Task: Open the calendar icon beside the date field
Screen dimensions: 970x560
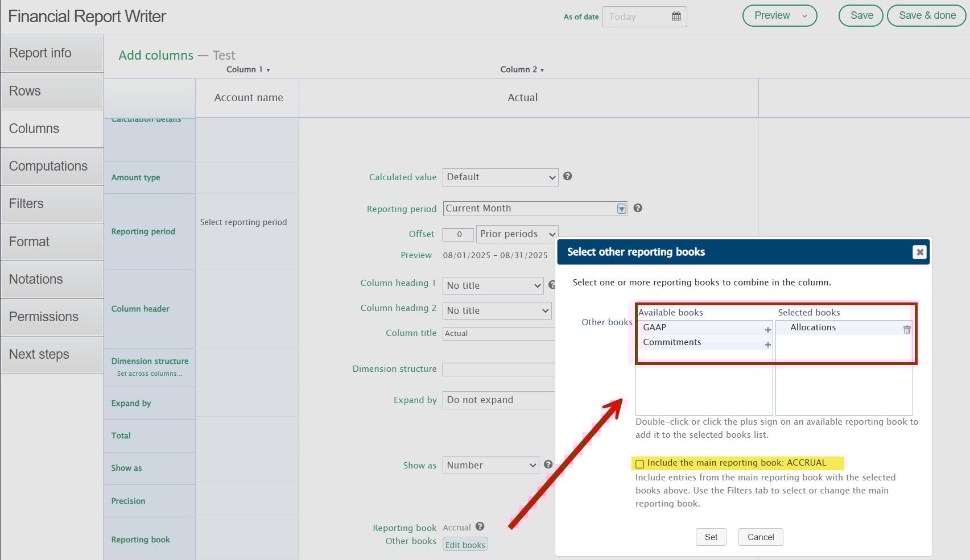Action: 676,16
